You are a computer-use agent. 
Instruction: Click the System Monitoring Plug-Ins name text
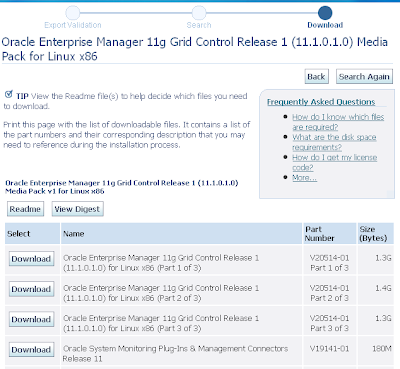coord(175,354)
